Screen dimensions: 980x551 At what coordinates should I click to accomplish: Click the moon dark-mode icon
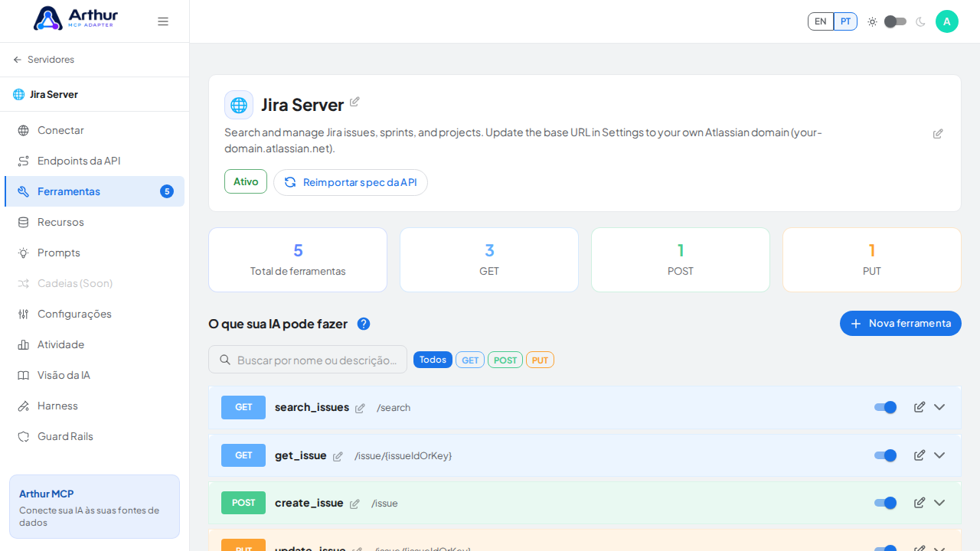[920, 21]
